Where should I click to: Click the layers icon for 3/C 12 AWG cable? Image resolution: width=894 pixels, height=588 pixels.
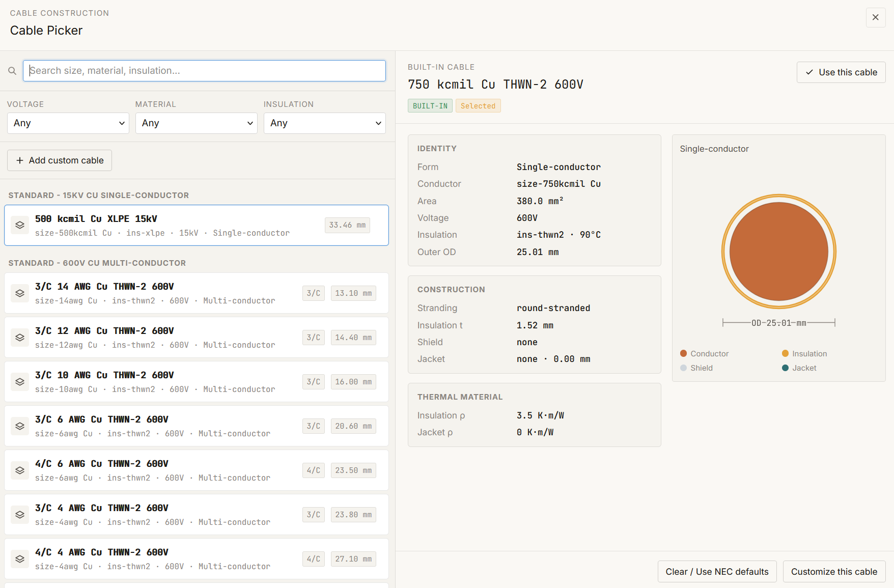point(20,338)
